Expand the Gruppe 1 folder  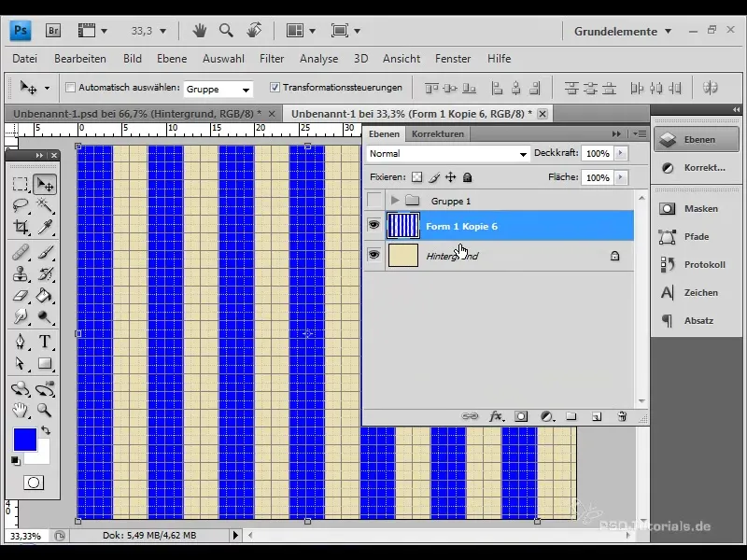tap(394, 201)
